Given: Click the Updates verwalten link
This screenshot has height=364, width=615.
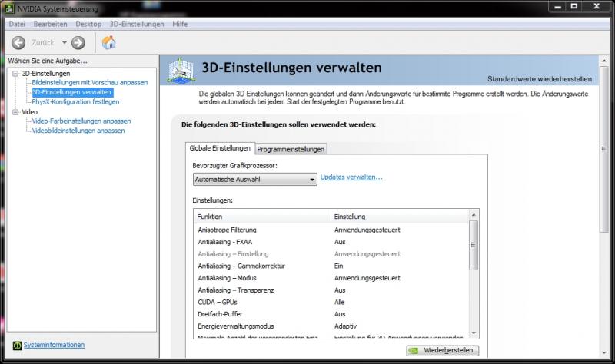Looking at the screenshot, I should (x=351, y=177).
